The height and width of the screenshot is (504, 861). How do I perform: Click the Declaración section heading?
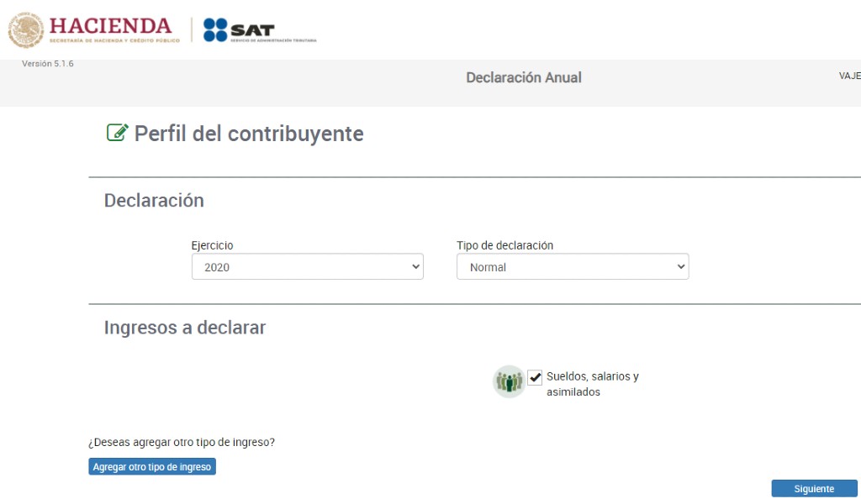[154, 201]
